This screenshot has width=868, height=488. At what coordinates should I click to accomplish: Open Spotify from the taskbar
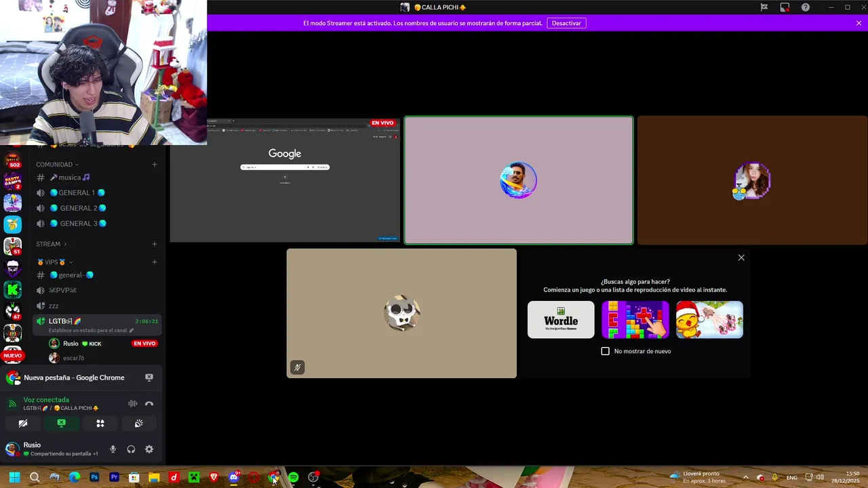(x=293, y=477)
